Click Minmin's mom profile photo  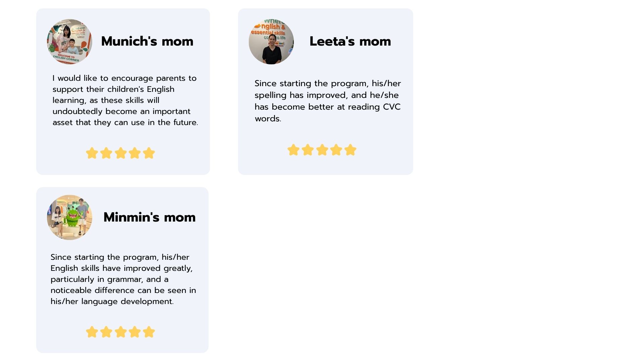[69, 217]
